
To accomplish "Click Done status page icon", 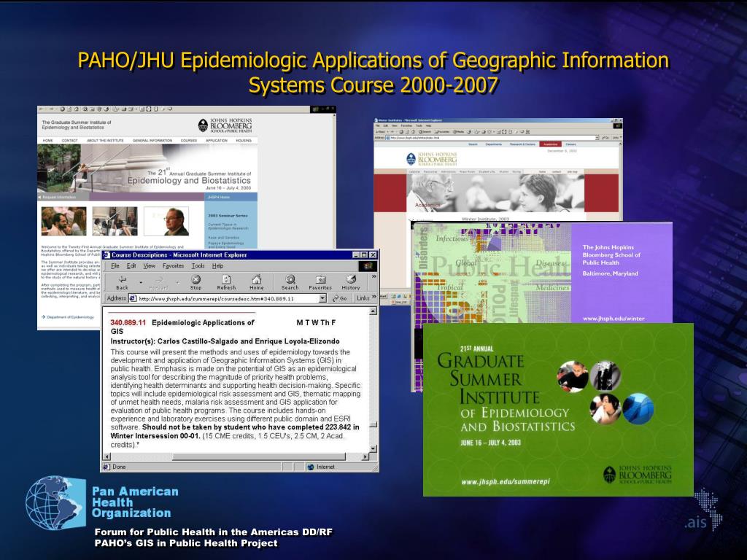I will 107,467.
